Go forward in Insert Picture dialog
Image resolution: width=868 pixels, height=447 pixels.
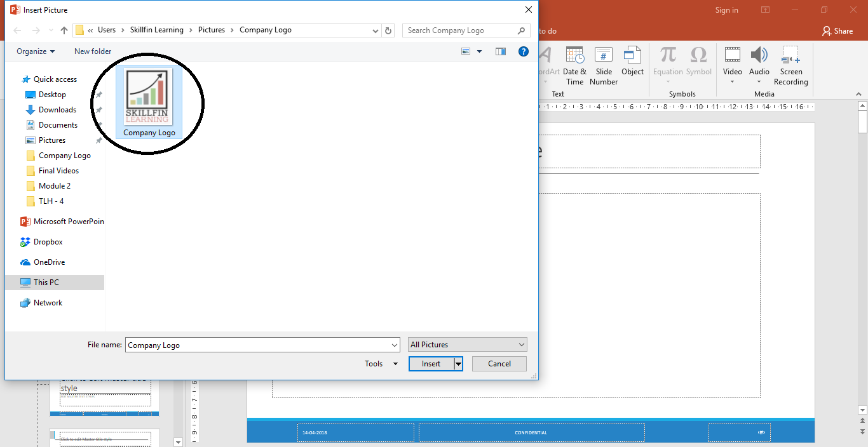click(36, 30)
